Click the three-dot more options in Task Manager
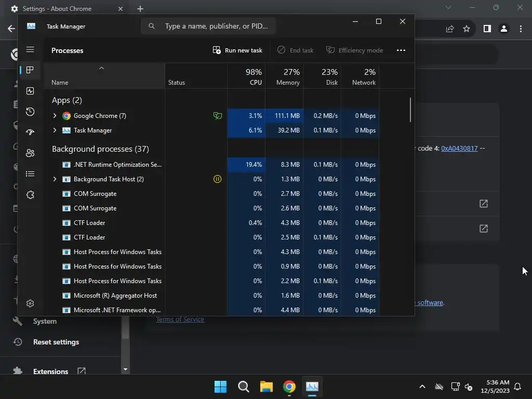Image resolution: width=532 pixels, height=399 pixels. tap(401, 50)
